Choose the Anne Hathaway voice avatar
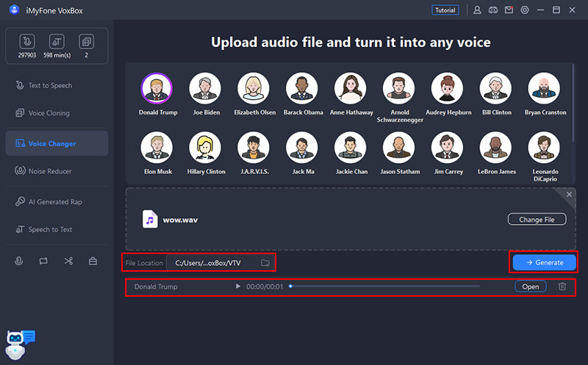 [x=351, y=88]
